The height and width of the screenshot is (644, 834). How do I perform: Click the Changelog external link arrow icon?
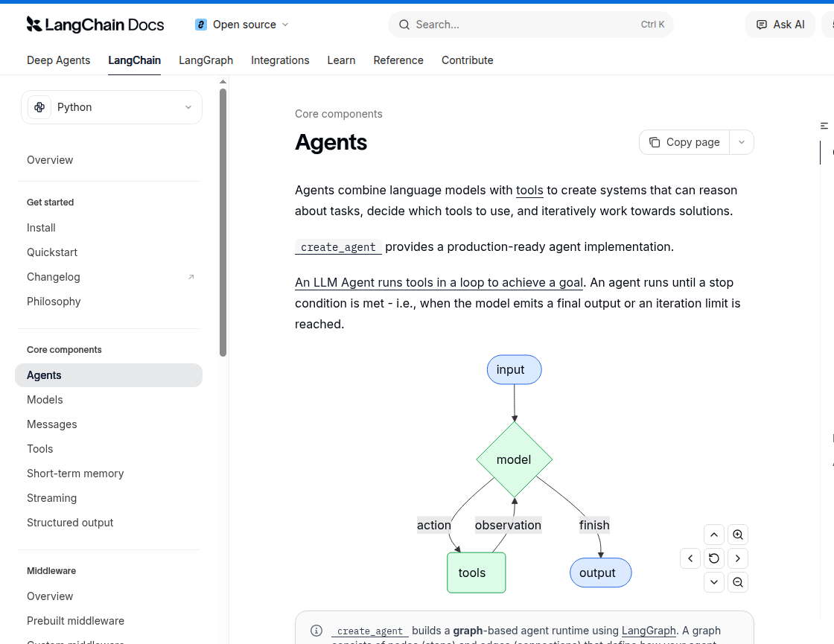click(191, 277)
